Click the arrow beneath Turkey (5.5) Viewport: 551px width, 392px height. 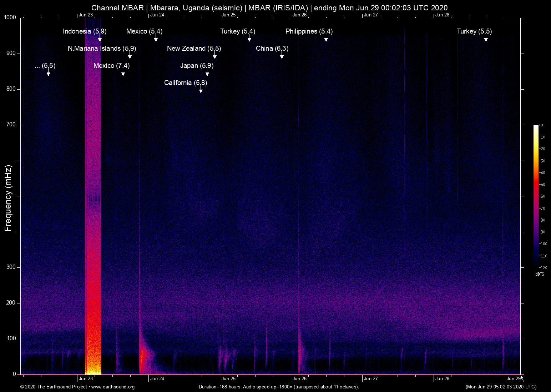486,39
